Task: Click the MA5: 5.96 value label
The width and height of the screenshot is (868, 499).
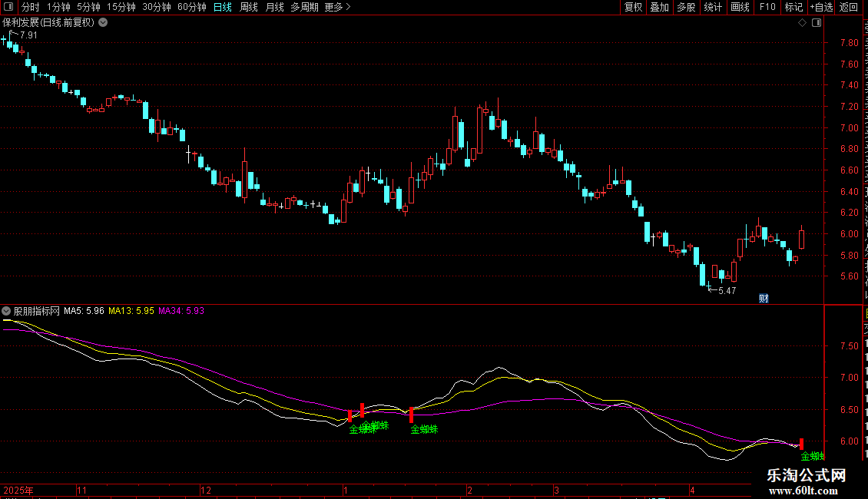Action: pos(84,311)
